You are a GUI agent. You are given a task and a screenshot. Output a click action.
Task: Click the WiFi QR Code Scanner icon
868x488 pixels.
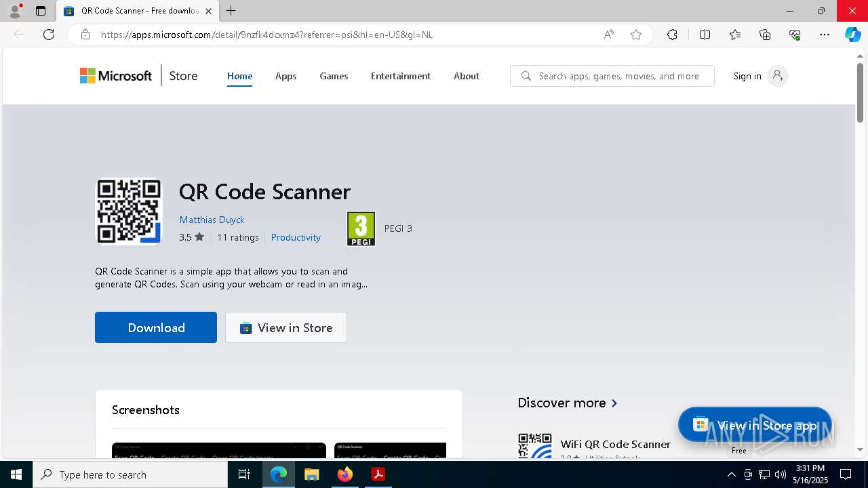click(535, 446)
